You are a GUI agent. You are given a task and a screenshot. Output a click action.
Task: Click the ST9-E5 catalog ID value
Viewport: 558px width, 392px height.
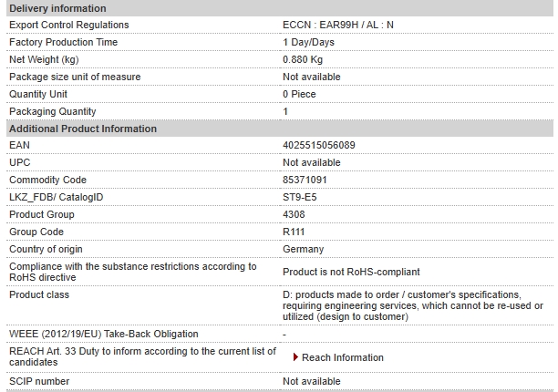300,197
